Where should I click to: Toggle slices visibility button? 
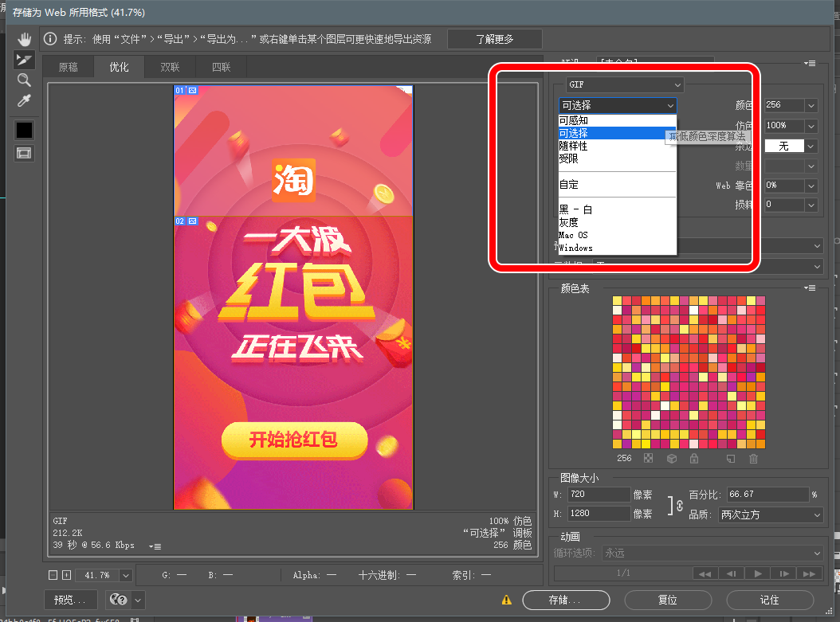[24, 154]
